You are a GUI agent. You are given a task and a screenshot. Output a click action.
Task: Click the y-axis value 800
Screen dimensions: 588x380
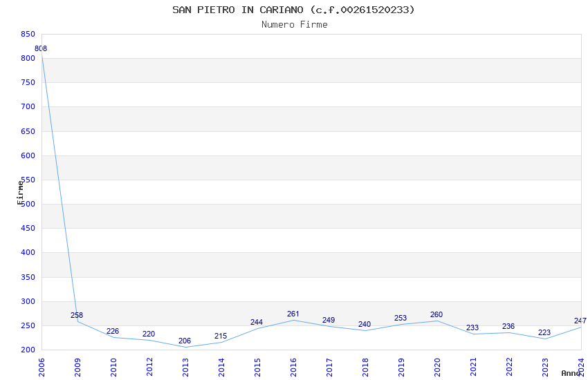pos(28,58)
